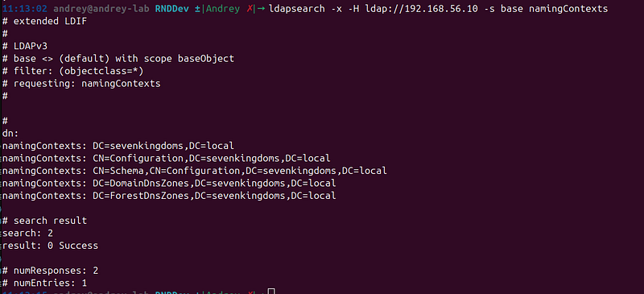Click the green arrow prompt symbol

(x=261, y=9)
